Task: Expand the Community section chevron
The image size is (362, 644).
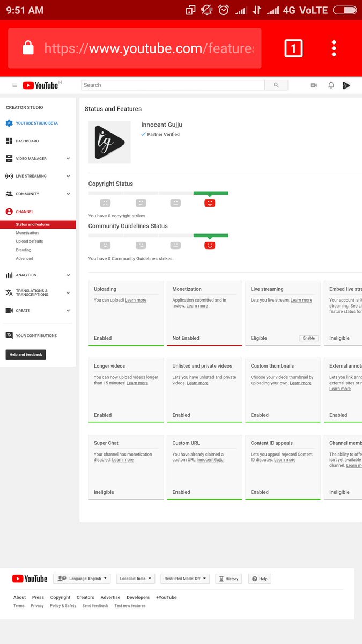Action: [x=68, y=194]
